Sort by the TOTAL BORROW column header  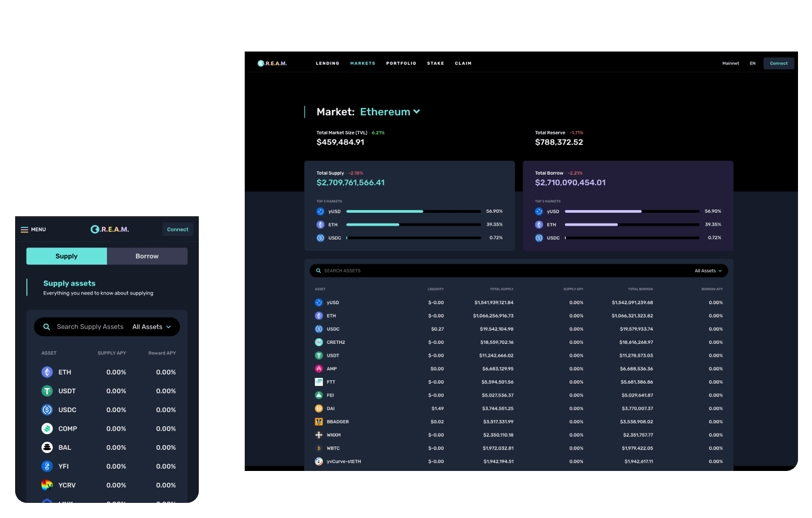pyautogui.click(x=640, y=289)
